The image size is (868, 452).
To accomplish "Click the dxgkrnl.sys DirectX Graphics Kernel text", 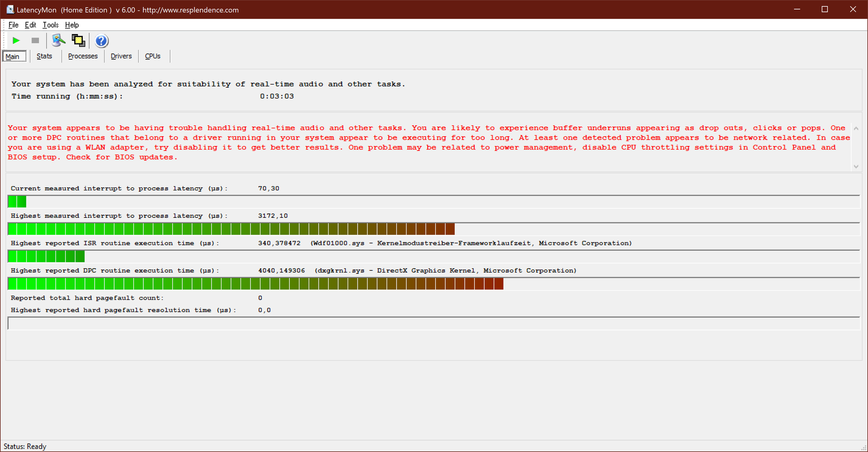I will [x=445, y=271].
